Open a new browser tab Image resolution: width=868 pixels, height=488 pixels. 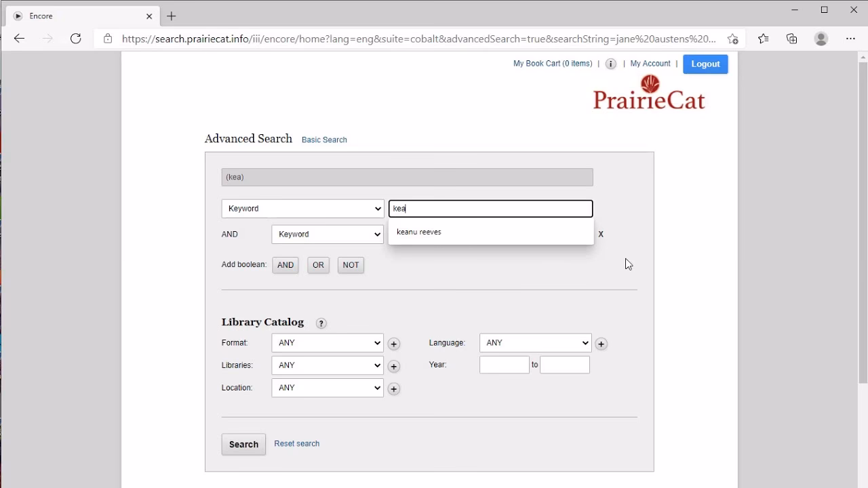pyautogui.click(x=172, y=16)
